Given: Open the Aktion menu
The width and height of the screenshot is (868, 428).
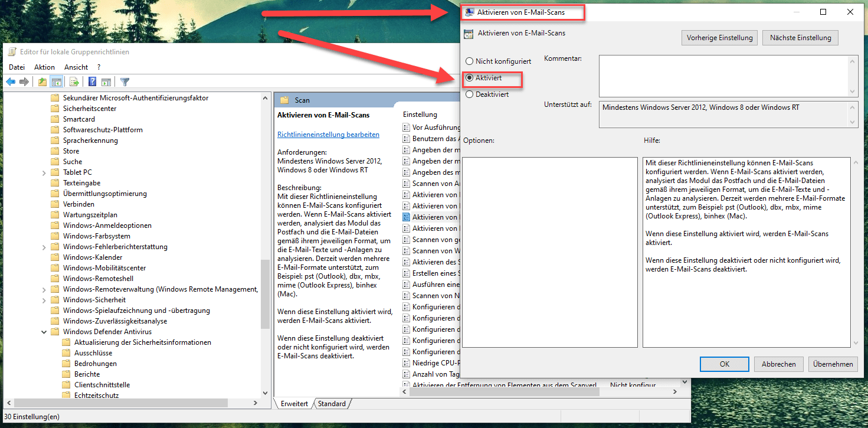Looking at the screenshot, I should pos(44,67).
